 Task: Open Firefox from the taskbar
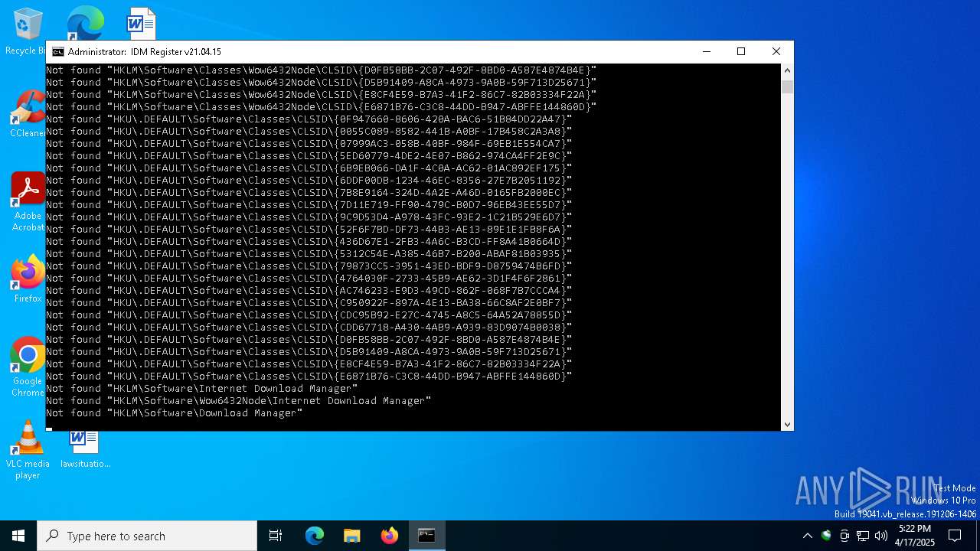pos(389,536)
